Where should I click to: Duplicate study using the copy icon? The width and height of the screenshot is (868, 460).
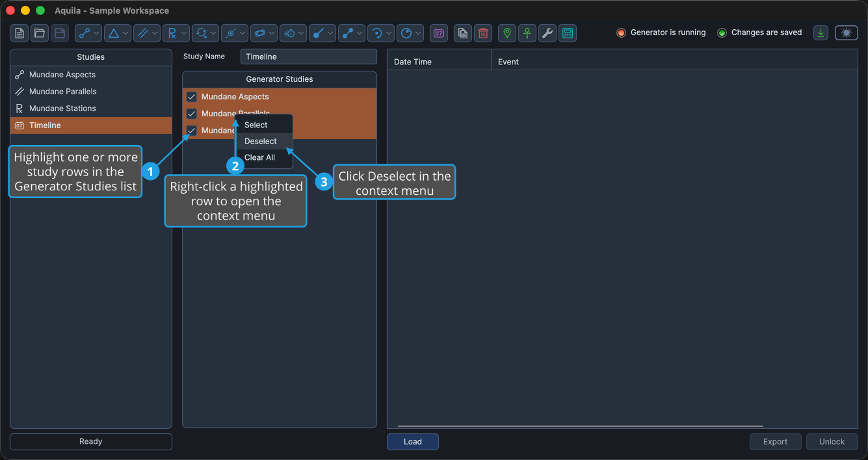462,33
